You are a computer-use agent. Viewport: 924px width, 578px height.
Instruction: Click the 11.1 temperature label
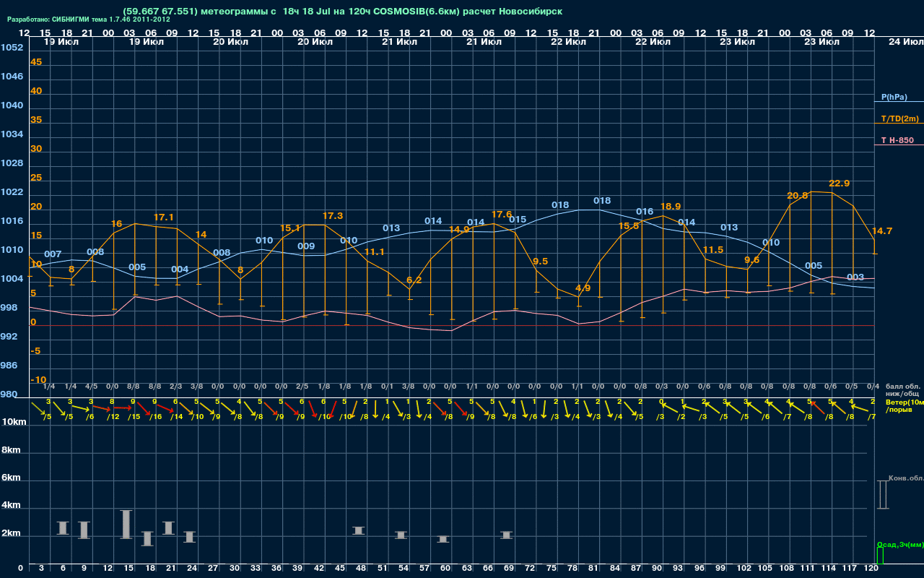click(x=375, y=251)
